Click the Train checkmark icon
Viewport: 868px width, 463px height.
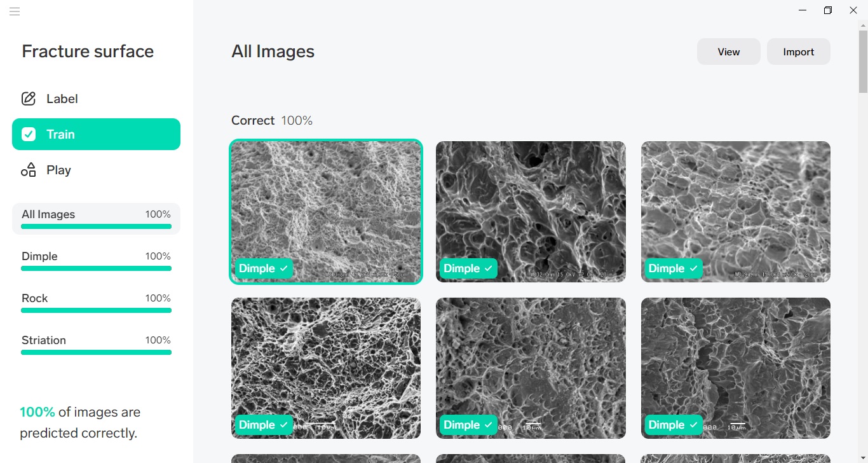pyautogui.click(x=29, y=134)
